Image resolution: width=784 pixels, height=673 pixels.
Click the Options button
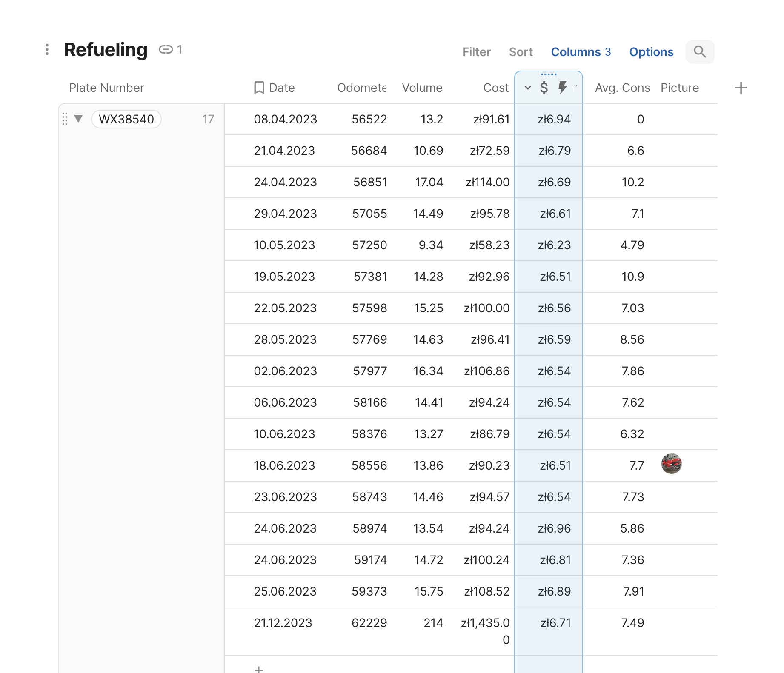click(x=651, y=52)
